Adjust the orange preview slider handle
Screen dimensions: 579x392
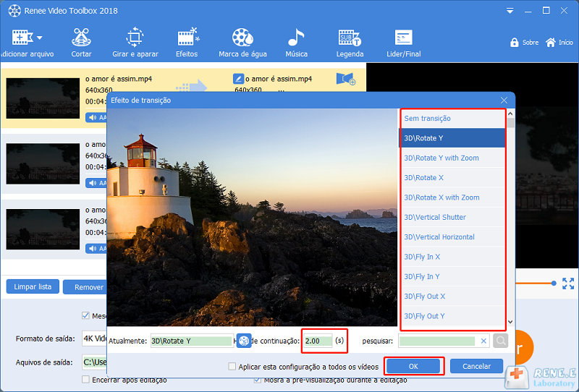(x=554, y=283)
